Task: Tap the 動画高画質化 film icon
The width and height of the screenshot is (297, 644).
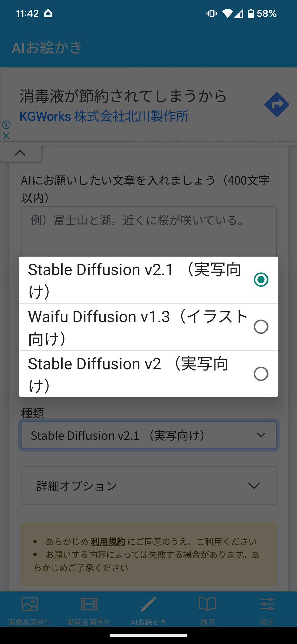Action: [x=89, y=604]
